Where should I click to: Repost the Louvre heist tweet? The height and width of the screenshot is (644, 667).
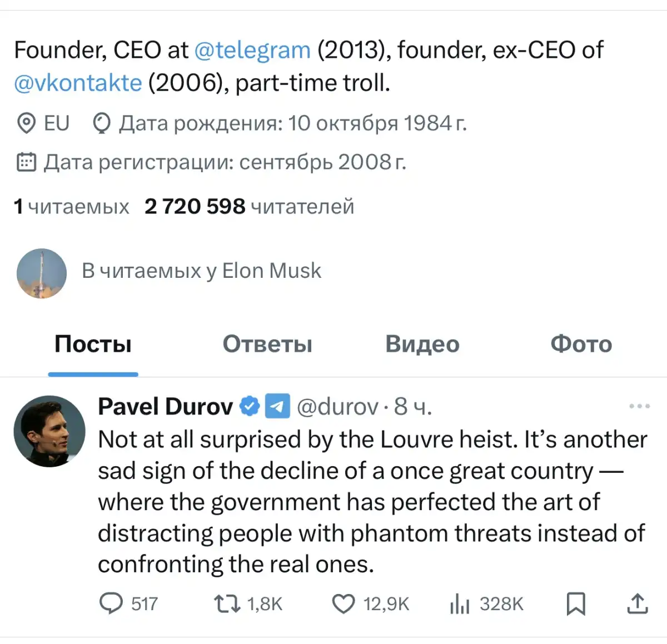click(227, 603)
